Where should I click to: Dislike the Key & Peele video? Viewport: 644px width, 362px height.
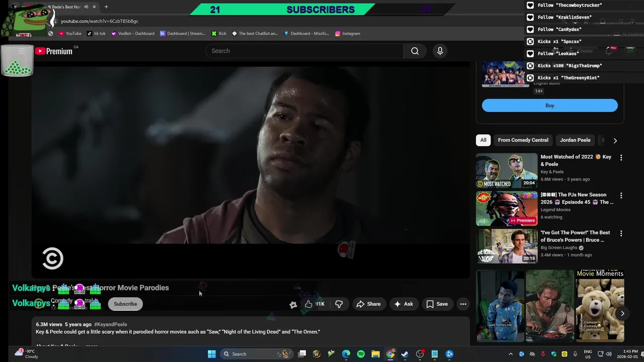coord(339,304)
